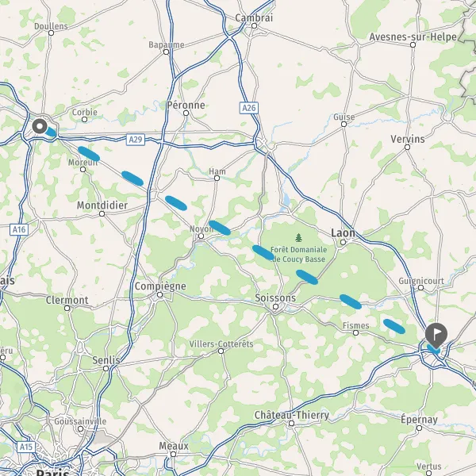The image size is (476, 476).
Task: Select the A29 highway shield
Action: pyautogui.click(x=136, y=140)
